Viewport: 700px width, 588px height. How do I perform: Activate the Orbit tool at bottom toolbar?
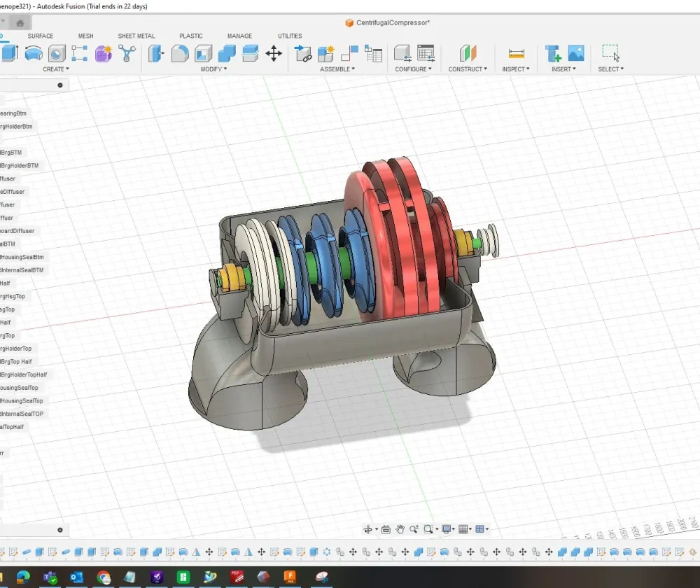(369, 529)
